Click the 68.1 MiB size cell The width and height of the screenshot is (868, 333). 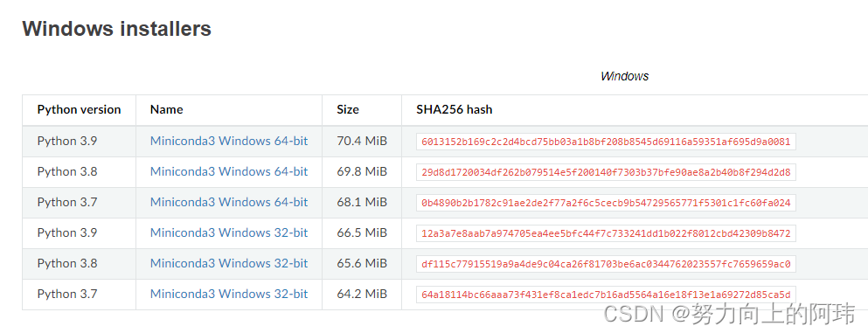[x=362, y=203]
